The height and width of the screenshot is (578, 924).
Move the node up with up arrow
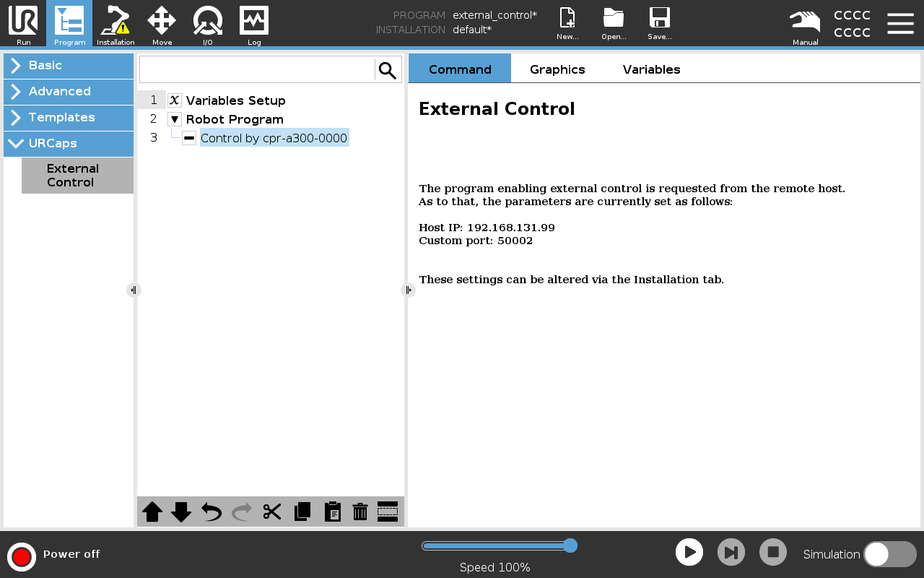click(x=152, y=512)
